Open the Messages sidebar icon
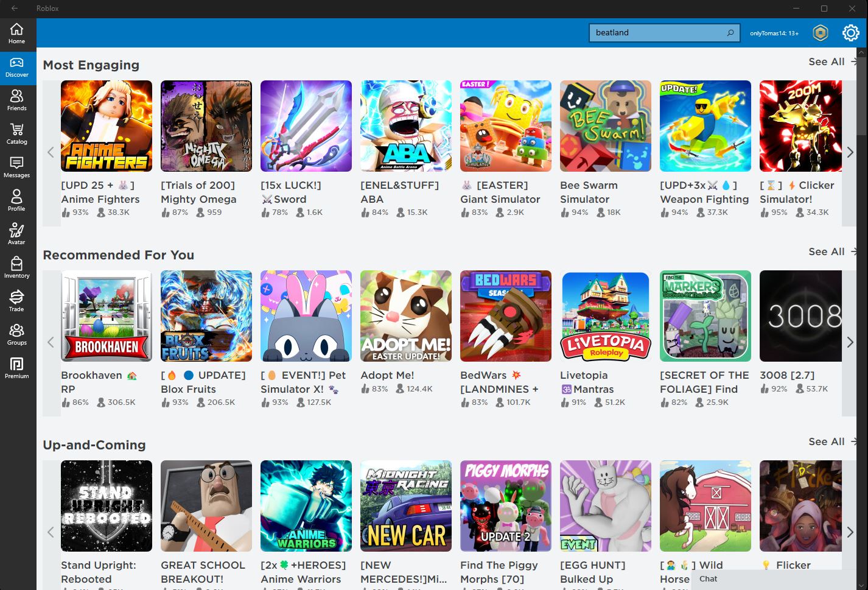The image size is (868, 590). point(17,167)
